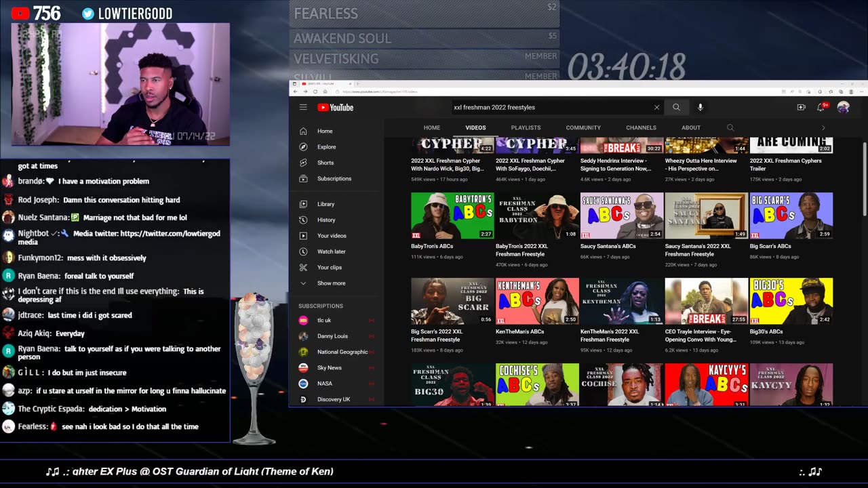The height and width of the screenshot is (488, 868).
Task: Click the YouTube logo
Action: pos(335,107)
